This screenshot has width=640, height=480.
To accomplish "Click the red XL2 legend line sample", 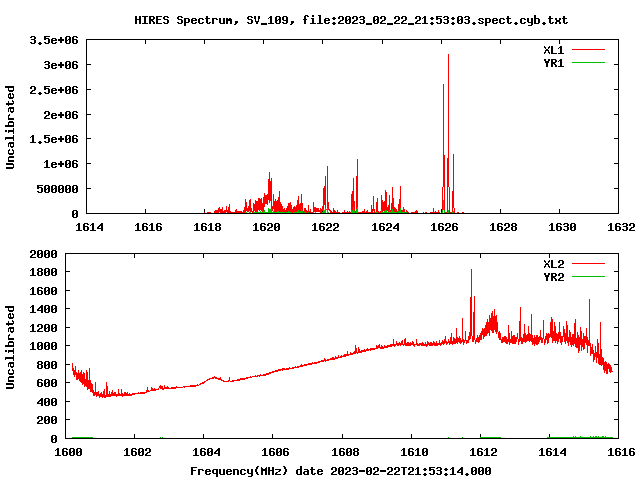I will point(588,264).
